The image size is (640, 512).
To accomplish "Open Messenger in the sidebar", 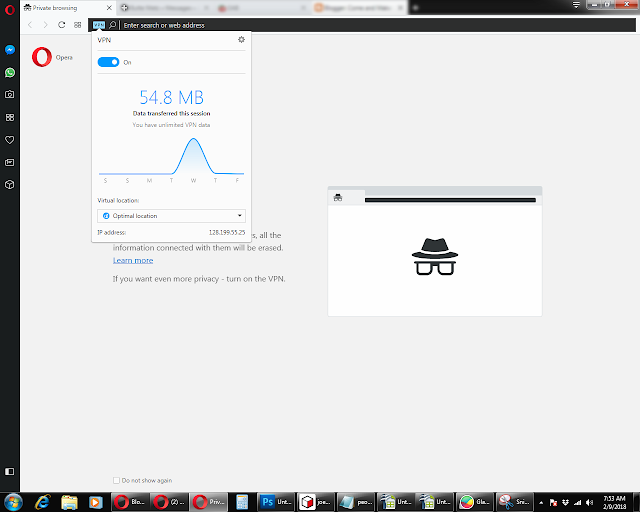I will coord(10,50).
